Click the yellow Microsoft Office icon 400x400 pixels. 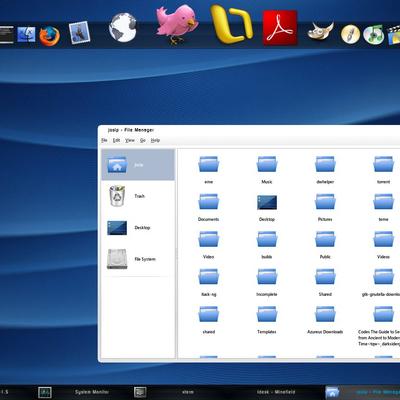(231, 24)
